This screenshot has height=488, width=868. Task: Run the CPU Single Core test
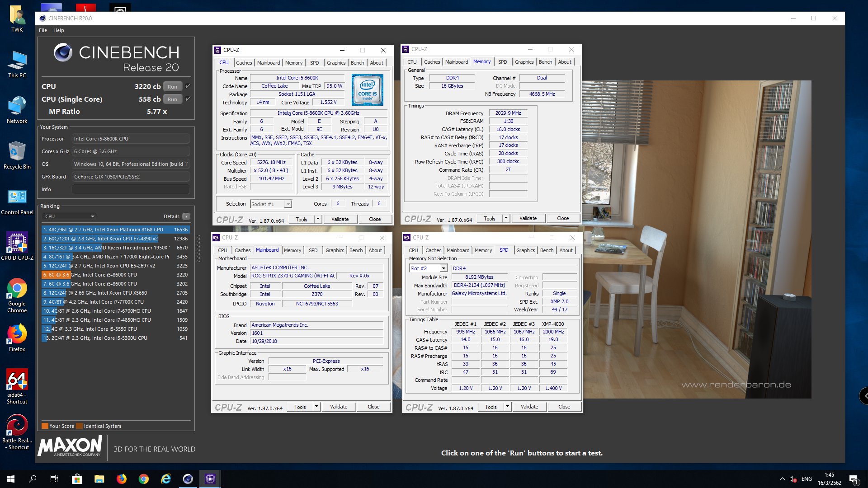[x=172, y=99]
